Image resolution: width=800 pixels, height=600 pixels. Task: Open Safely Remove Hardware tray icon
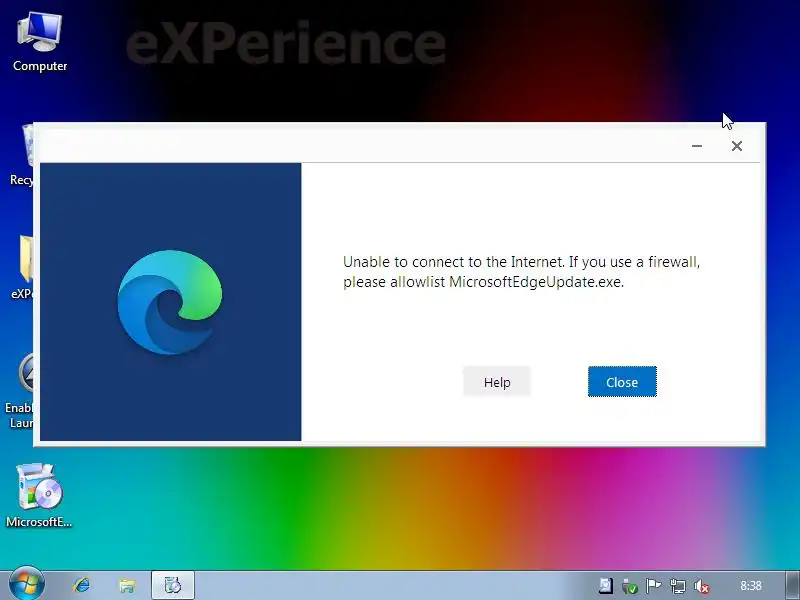[x=630, y=586]
